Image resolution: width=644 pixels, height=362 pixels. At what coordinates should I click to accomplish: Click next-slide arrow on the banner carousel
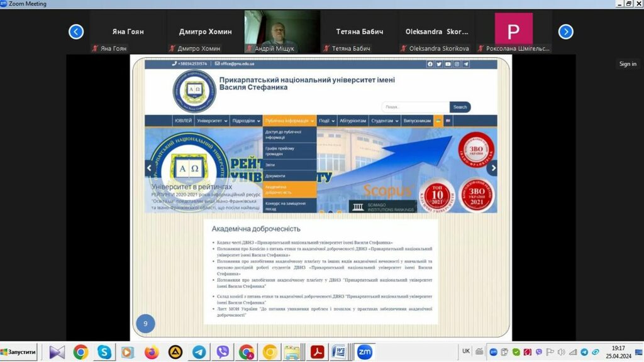pyautogui.click(x=493, y=168)
